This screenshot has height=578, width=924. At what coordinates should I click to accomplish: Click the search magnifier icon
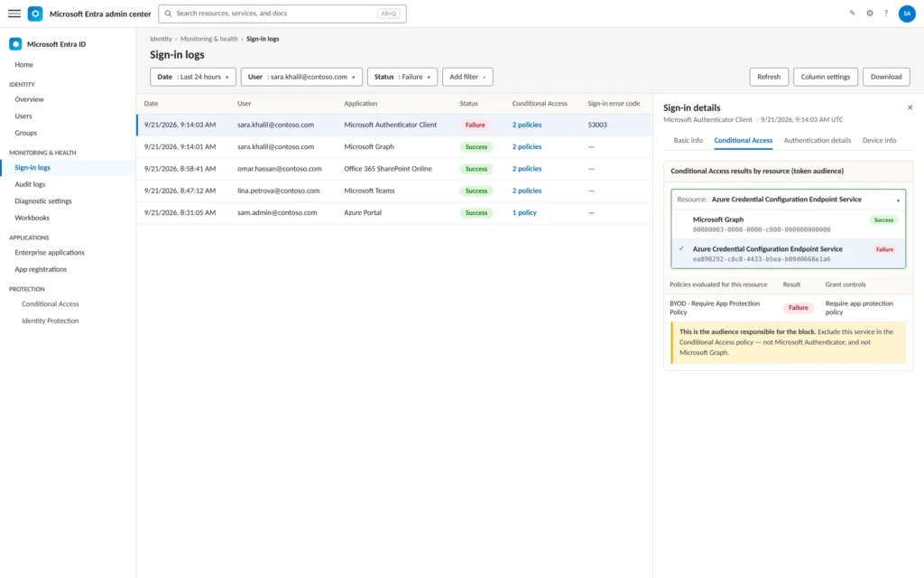(168, 14)
